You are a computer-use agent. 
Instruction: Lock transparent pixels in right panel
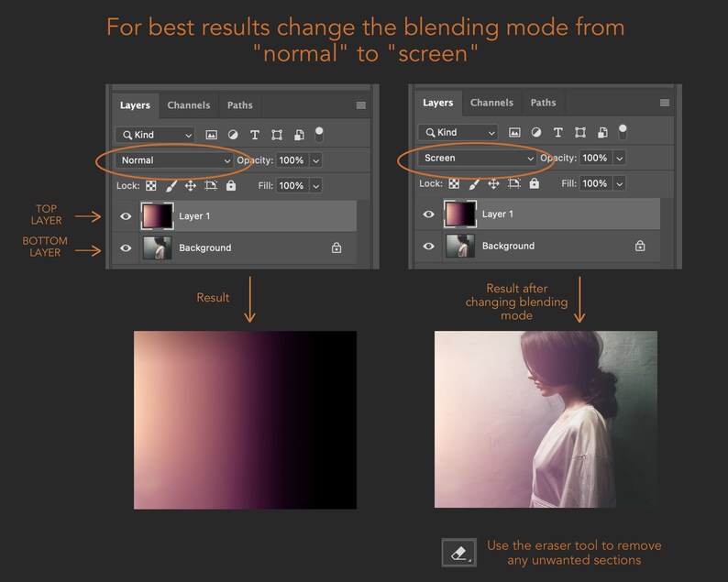point(454,184)
